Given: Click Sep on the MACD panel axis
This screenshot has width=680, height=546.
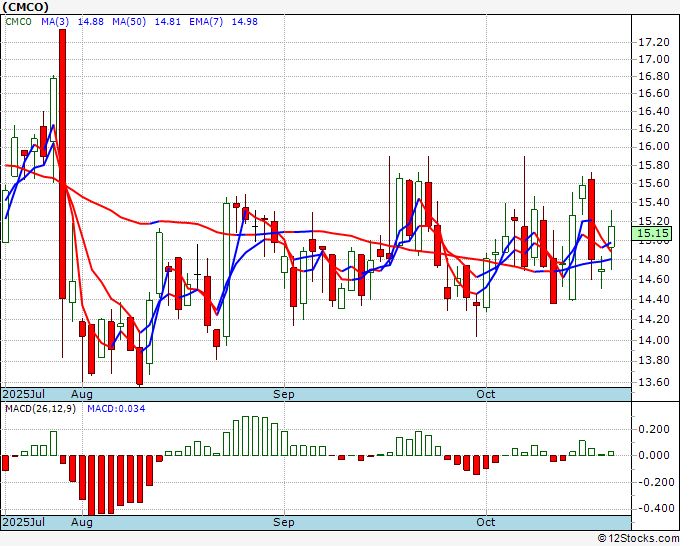Looking at the screenshot, I should tap(284, 522).
